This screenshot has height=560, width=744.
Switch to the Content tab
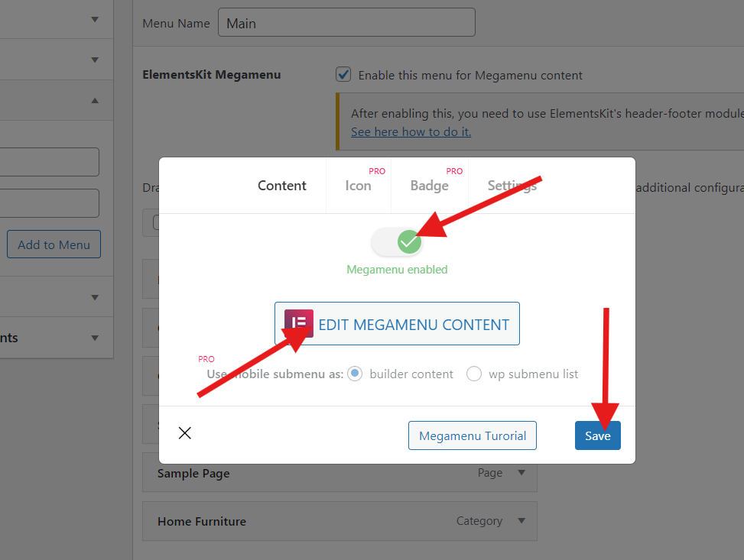282,186
